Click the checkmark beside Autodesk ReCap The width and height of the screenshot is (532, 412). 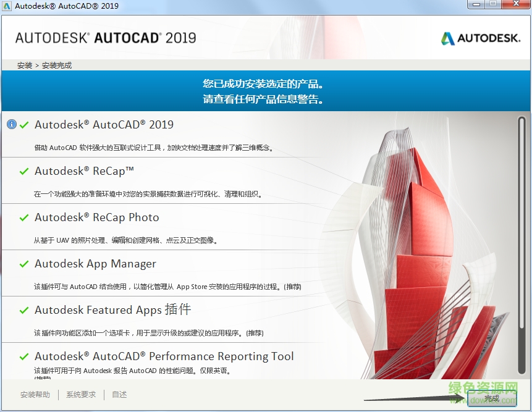(24, 170)
